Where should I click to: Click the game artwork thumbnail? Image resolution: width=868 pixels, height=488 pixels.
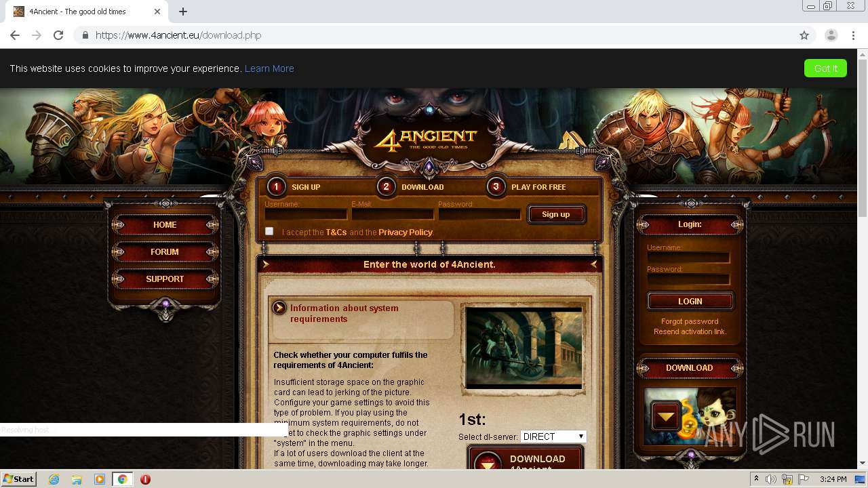(x=524, y=348)
